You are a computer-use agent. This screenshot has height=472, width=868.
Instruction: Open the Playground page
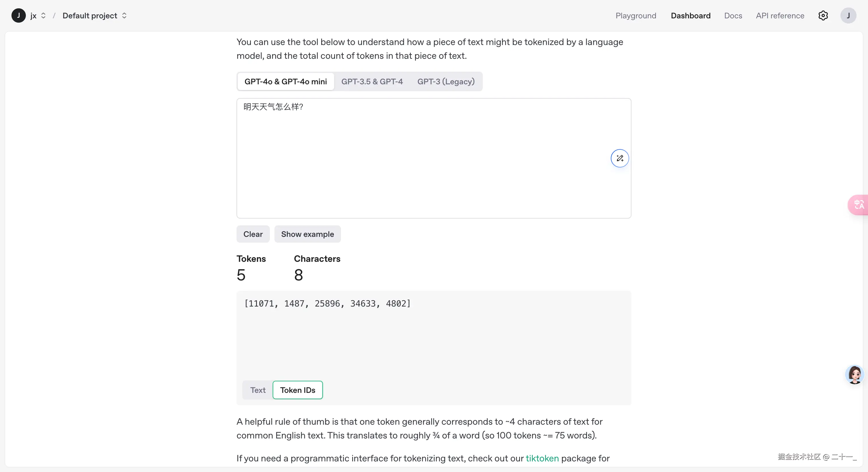pos(636,15)
